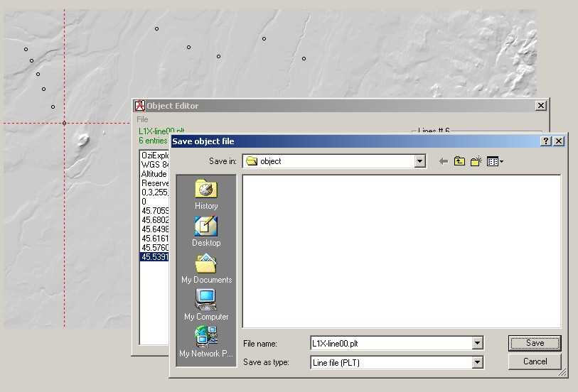
Task: Click the Save button
Action: point(535,343)
